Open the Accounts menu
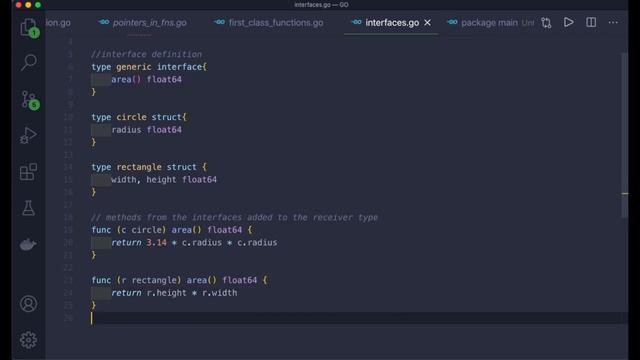Viewport: 640px width, 360px height. [29, 304]
